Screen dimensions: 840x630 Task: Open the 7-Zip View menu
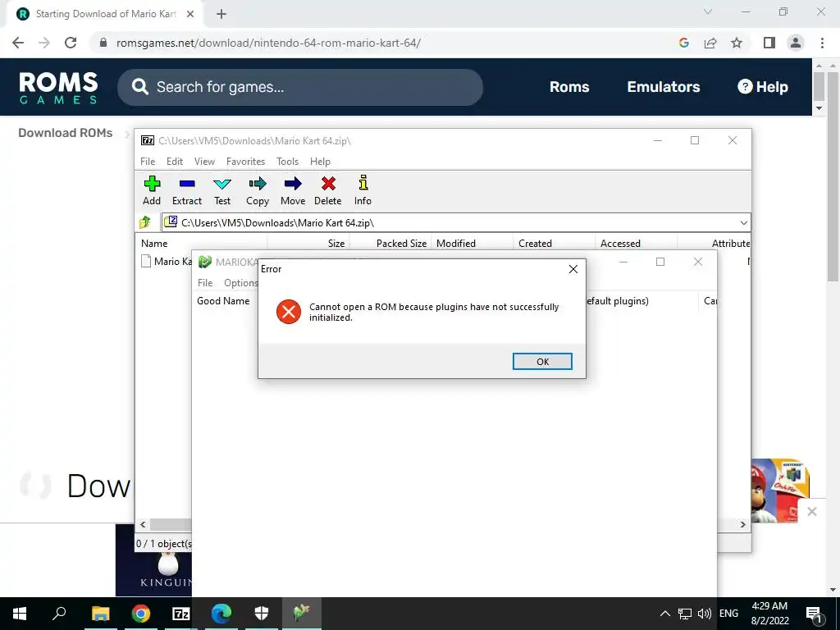(204, 162)
